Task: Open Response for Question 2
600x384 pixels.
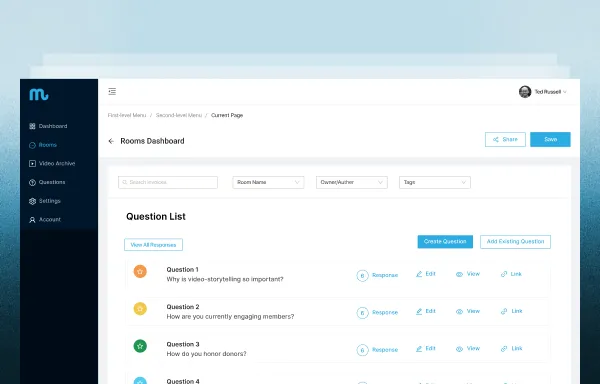Action: 385,312
